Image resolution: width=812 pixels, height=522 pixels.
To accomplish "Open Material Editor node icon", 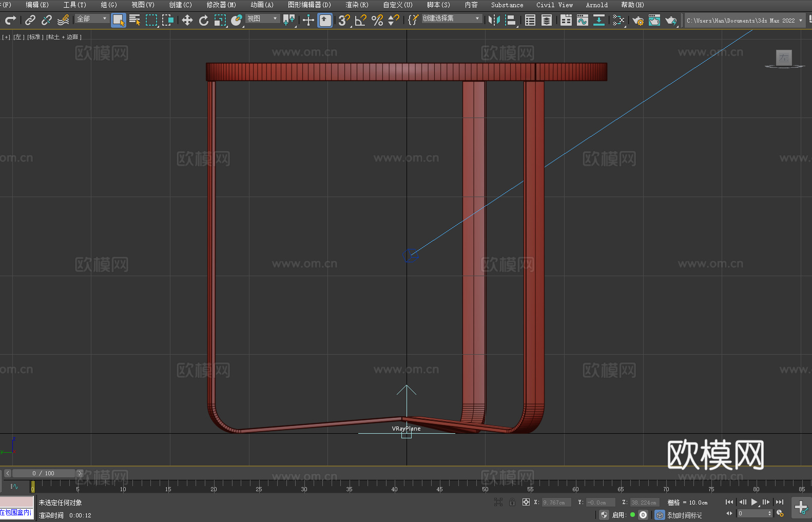I will click(618, 20).
